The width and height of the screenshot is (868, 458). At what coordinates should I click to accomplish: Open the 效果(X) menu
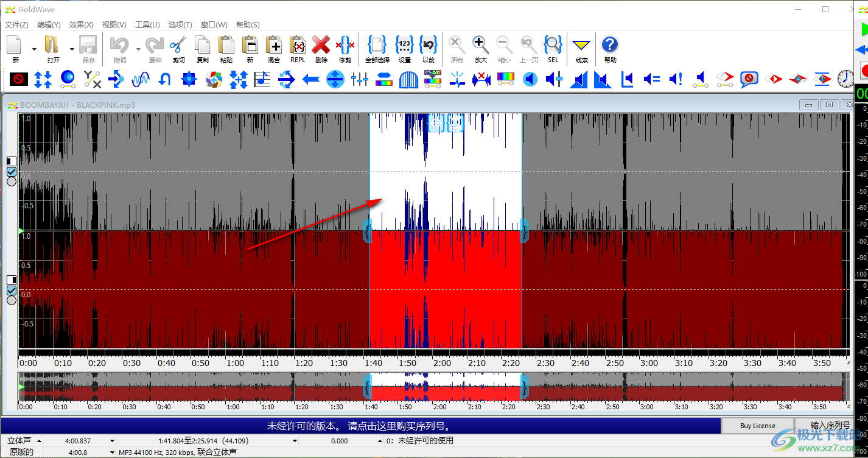coord(81,25)
